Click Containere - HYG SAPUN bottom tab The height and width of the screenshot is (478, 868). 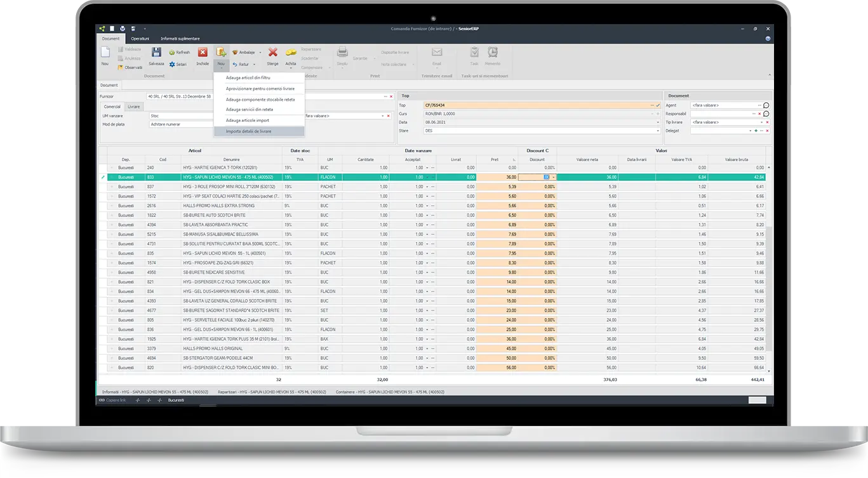tap(389, 392)
